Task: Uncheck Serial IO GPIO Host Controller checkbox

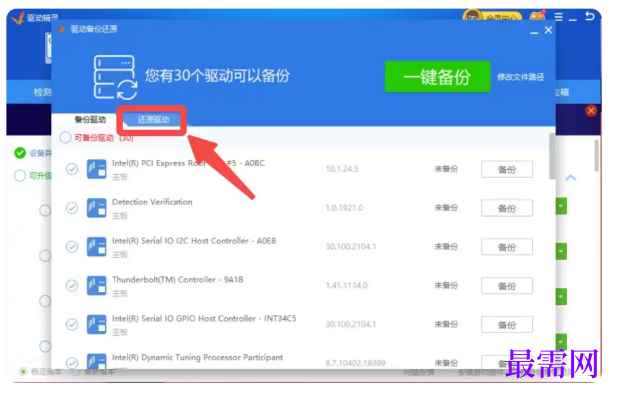Action: pyautogui.click(x=72, y=324)
